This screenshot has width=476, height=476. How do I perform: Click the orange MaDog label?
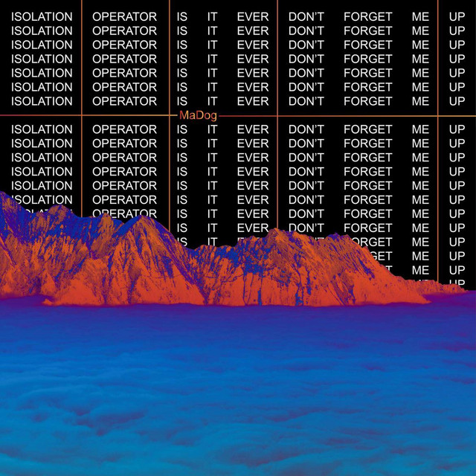coord(198,116)
